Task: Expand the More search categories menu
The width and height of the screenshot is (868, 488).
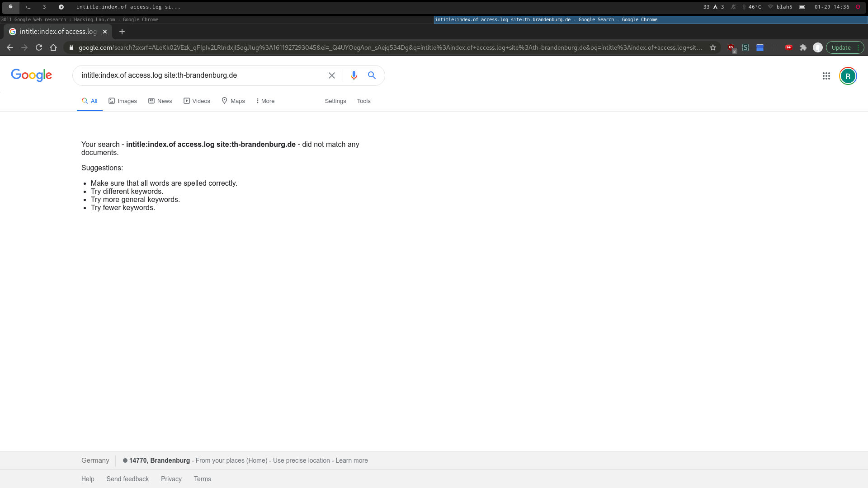Action: point(265,101)
